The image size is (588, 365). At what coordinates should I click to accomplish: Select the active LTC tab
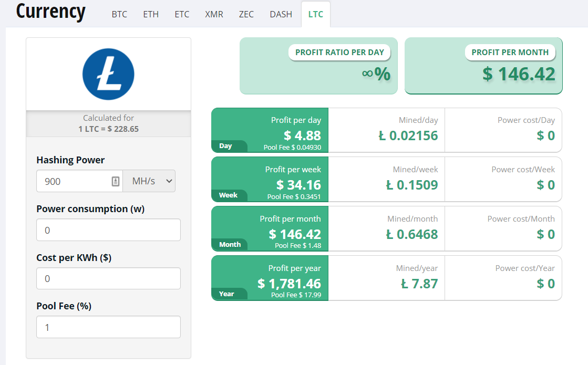pos(316,14)
